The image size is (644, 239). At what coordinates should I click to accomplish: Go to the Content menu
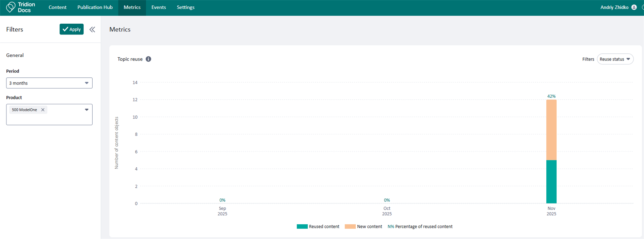tap(57, 7)
